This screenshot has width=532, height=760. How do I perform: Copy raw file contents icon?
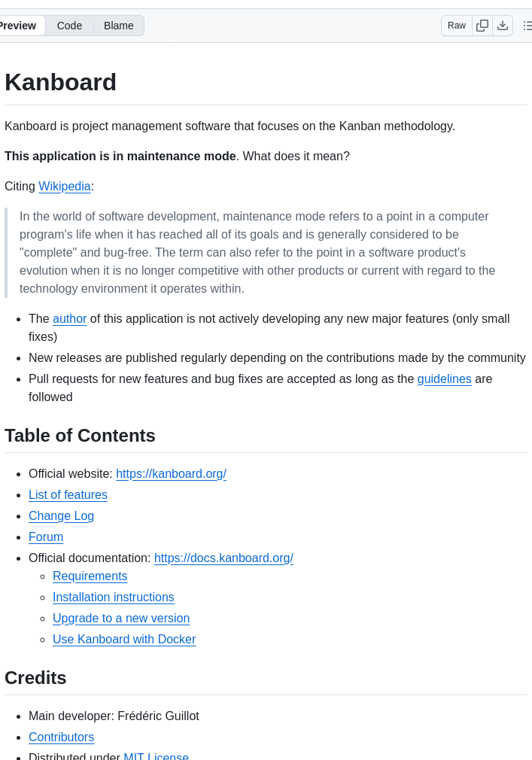click(x=482, y=26)
